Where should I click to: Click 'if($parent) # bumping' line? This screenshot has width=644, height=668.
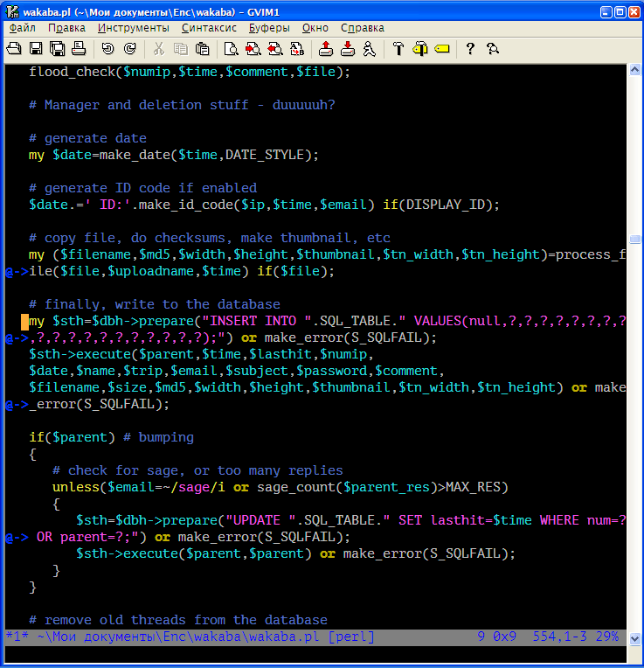(x=111, y=437)
